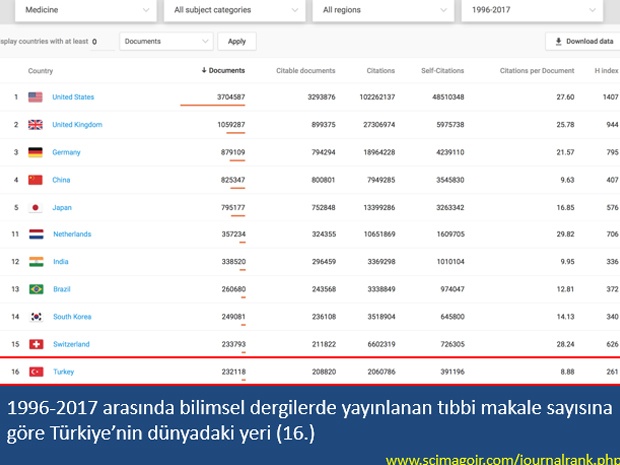
Task: Click the Japan flag icon
Action: point(35,207)
